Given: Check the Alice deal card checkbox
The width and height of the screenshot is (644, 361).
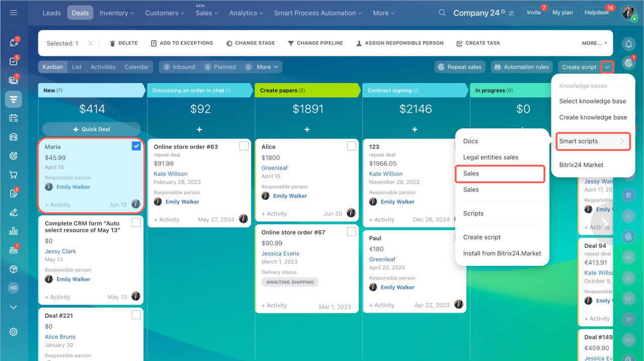Looking at the screenshot, I should pyautogui.click(x=352, y=146).
